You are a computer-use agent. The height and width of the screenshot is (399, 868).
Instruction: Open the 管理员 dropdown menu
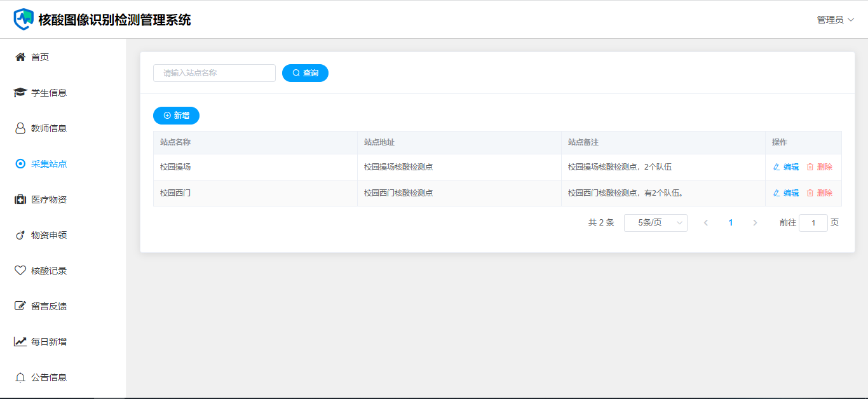(x=835, y=20)
